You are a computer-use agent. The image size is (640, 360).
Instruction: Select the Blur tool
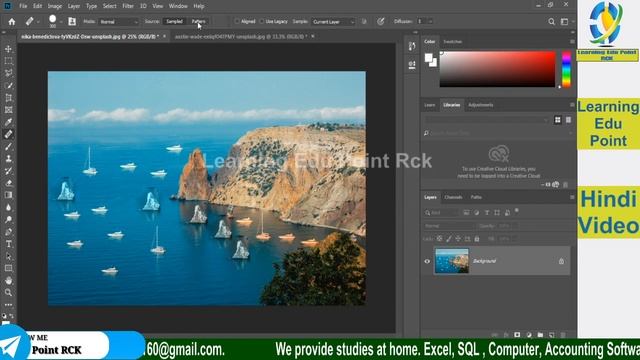[x=8, y=207]
